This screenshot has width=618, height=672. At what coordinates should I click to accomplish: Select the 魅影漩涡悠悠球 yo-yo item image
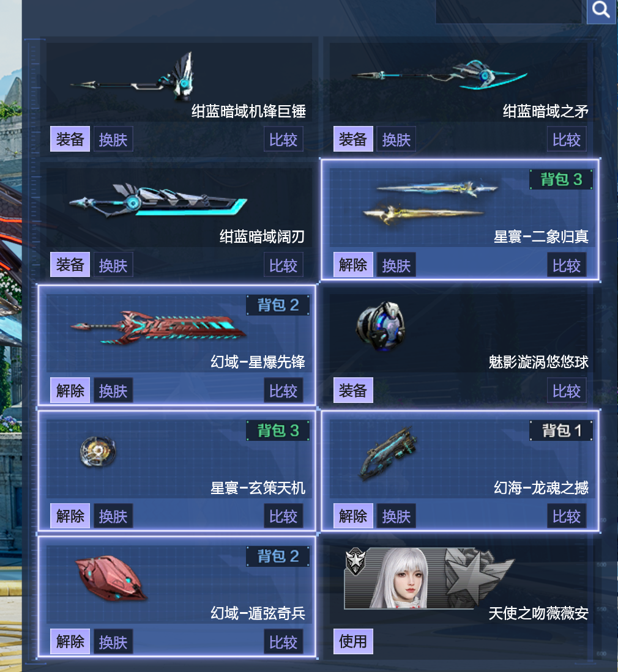[381, 326]
